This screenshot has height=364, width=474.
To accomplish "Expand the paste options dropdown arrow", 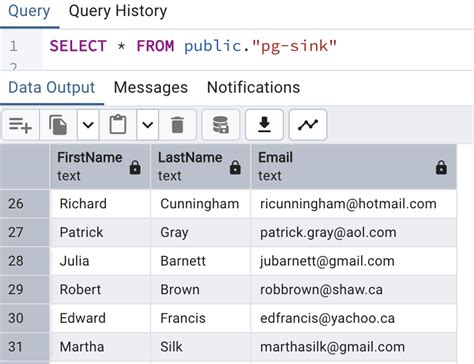I will point(147,125).
